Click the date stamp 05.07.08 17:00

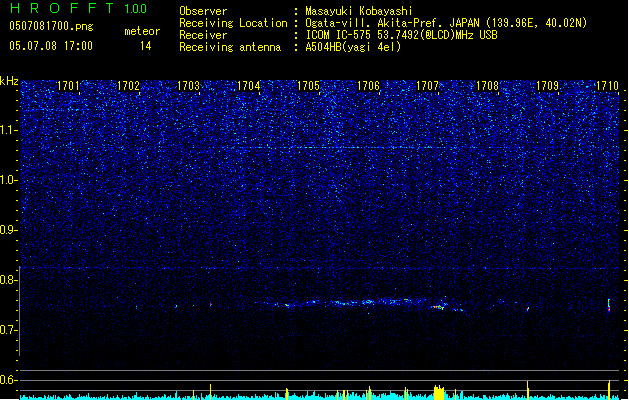coord(51,46)
